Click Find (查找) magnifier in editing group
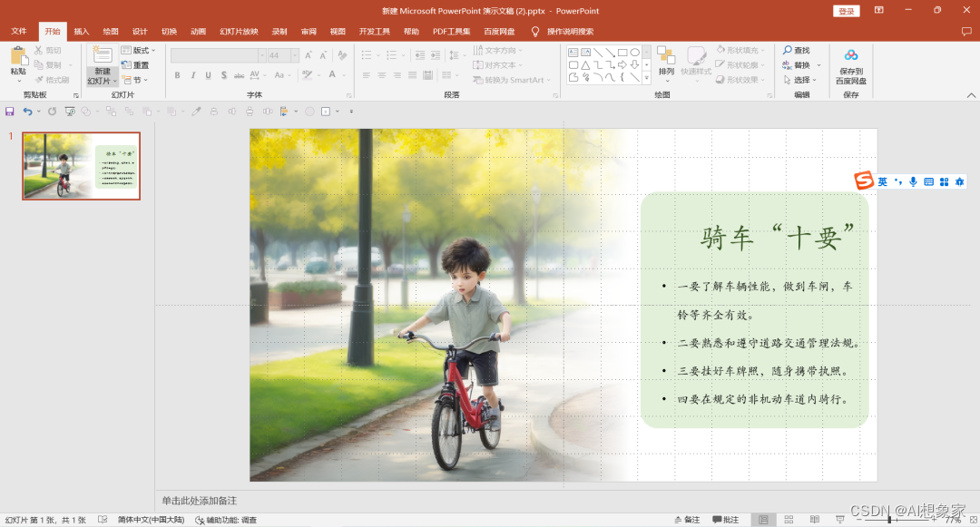 pyautogui.click(x=788, y=50)
